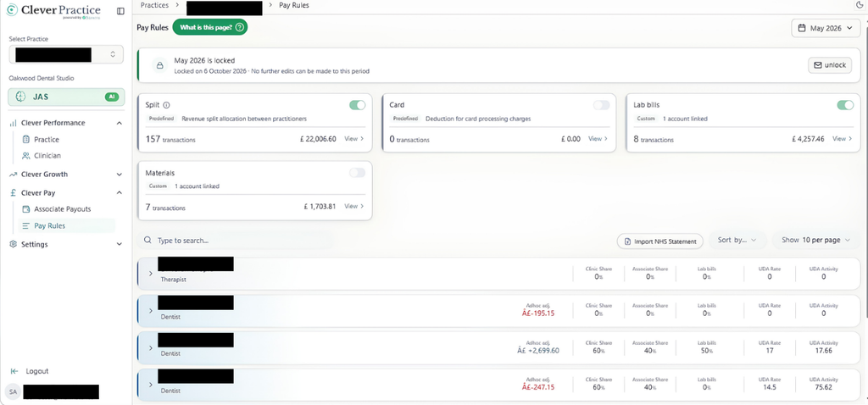View Card transactions

tap(598, 139)
